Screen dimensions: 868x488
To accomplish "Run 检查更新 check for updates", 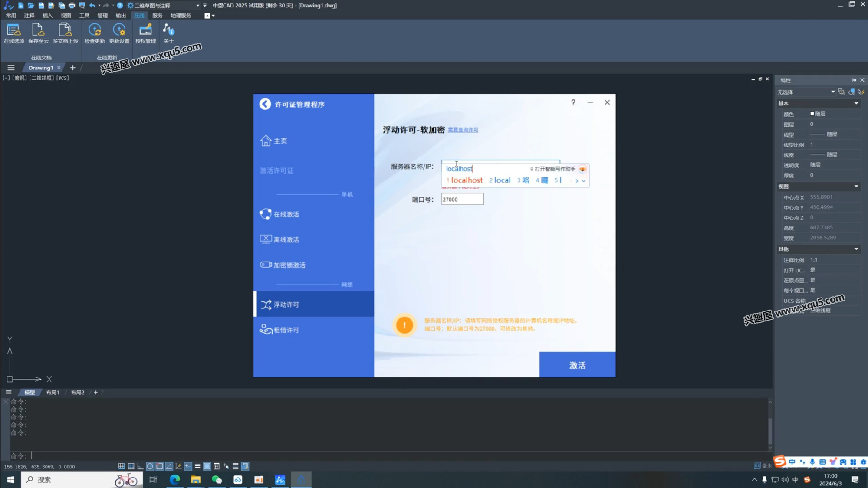I will pyautogui.click(x=95, y=33).
